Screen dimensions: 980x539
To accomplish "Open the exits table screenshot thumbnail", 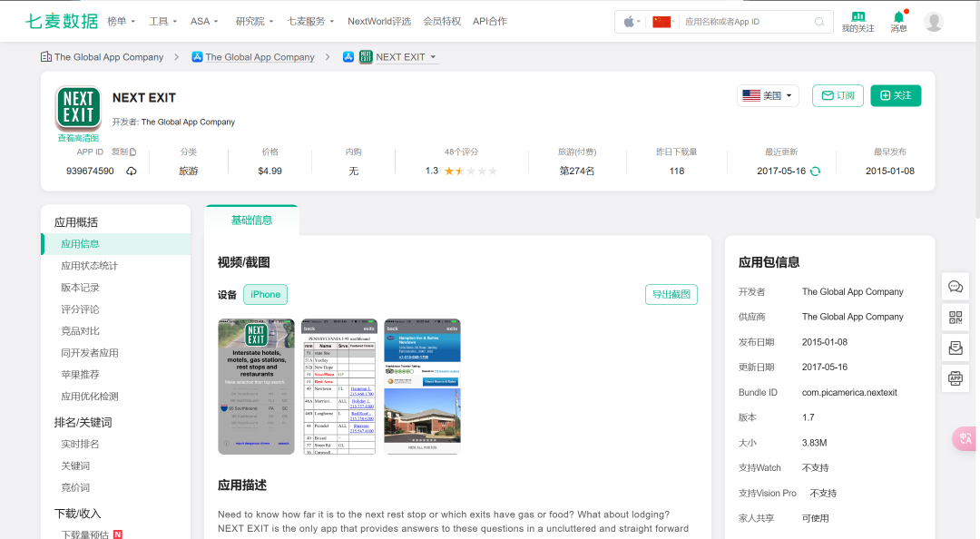I will coord(339,387).
